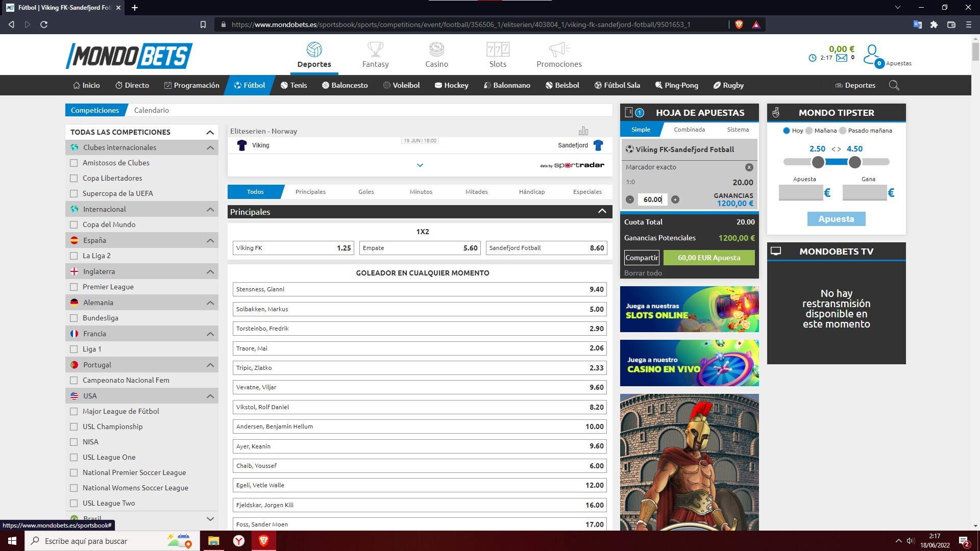The image size is (980, 551).
Task: Remove the Marcador exacto selection from bet slip
Action: coord(749,167)
